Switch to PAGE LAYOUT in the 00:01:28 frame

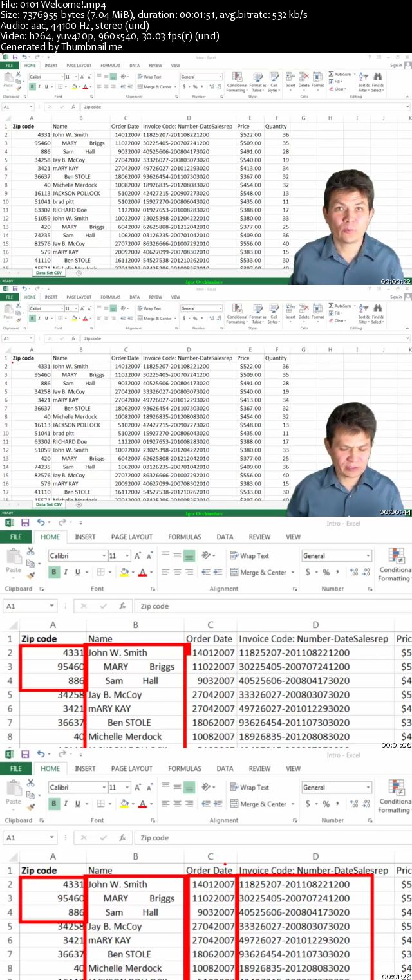pos(132,768)
